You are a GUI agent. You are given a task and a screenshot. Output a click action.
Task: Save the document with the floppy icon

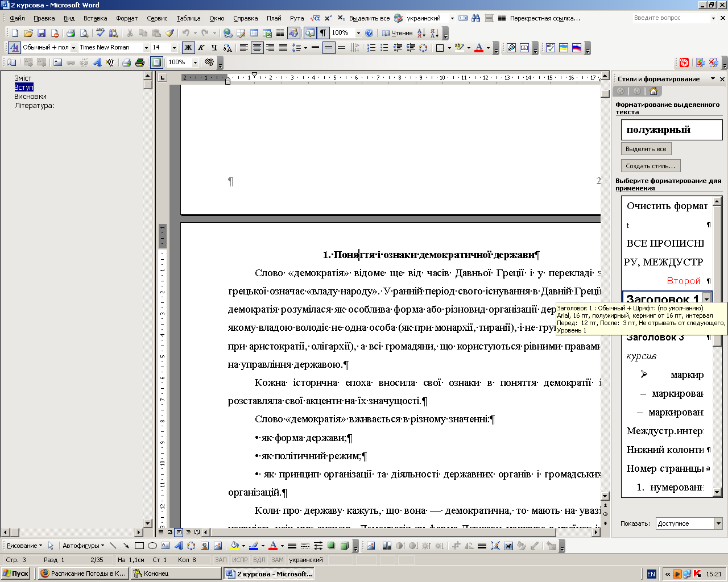click(x=41, y=33)
